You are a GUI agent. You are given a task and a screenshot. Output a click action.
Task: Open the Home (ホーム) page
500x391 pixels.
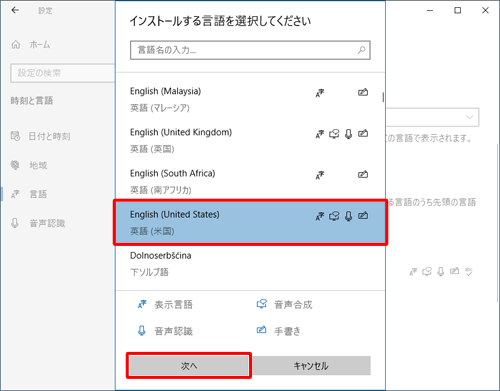pyautogui.click(x=40, y=44)
